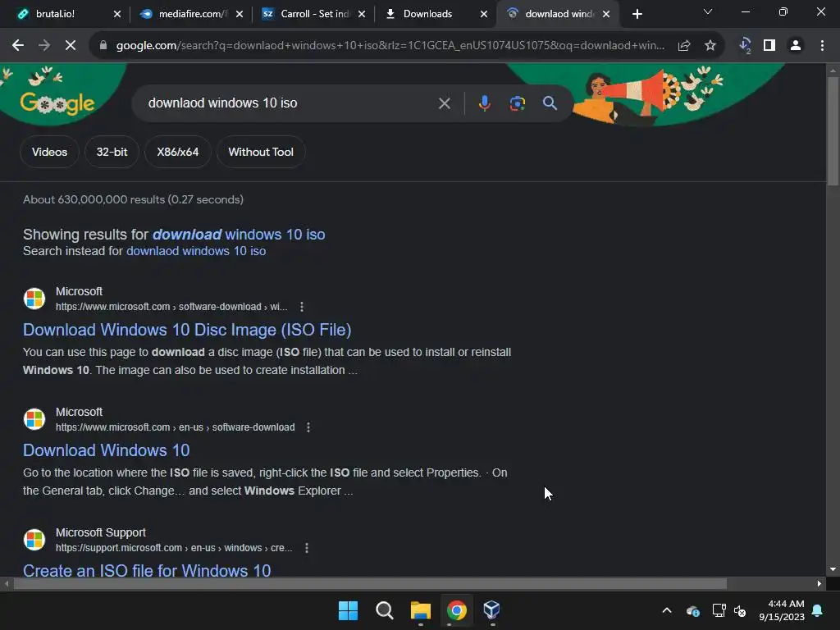
Task: Toggle Chrome side panel
Action: (x=769, y=46)
